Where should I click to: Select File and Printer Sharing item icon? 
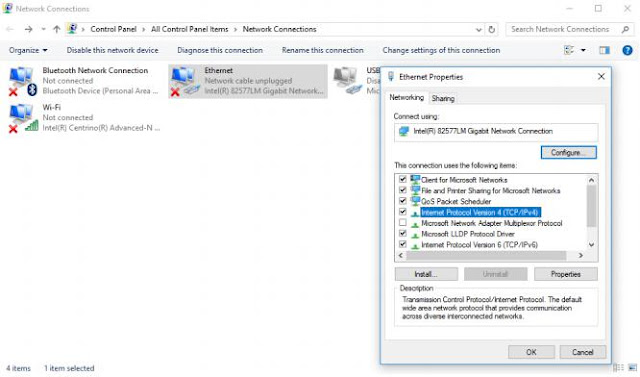point(415,190)
